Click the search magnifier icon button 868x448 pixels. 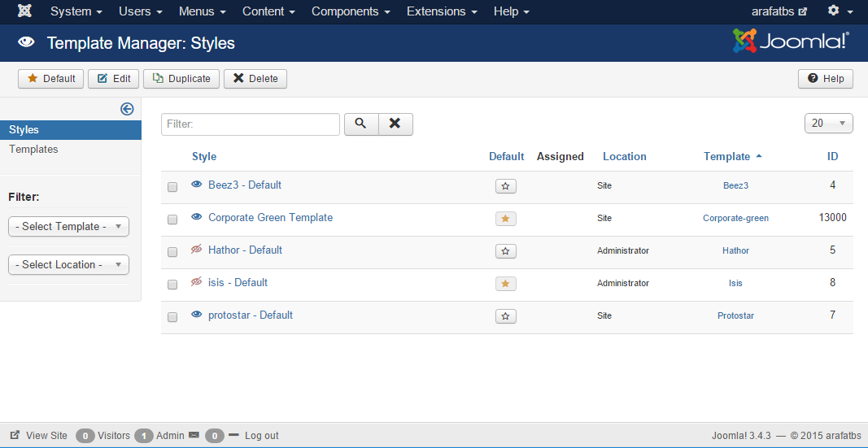click(x=361, y=124)
